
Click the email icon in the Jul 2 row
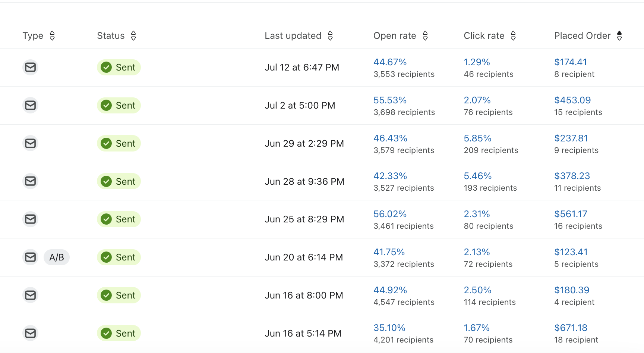click(x=30, y=105)
